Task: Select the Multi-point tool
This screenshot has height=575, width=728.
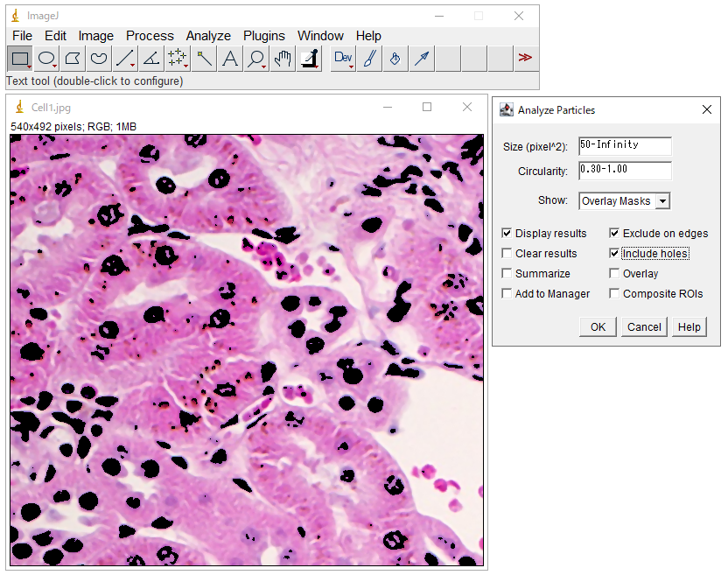Action: [178, 59]
